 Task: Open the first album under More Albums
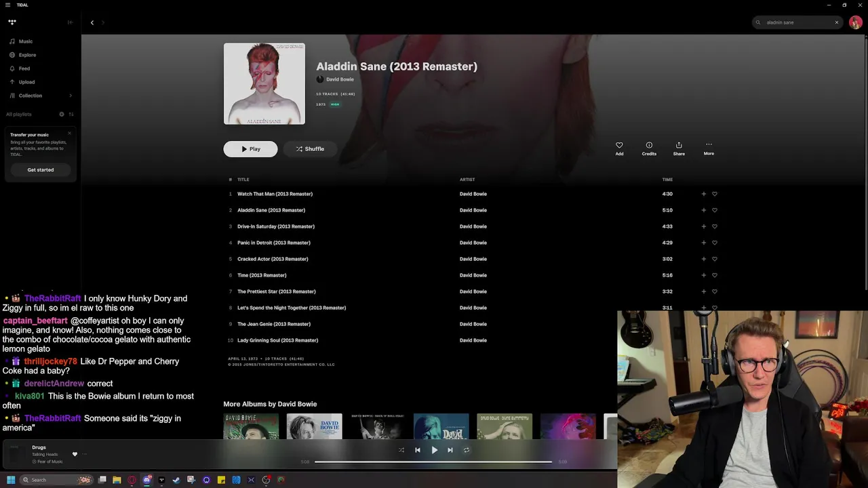pyautogui.click(x=251, y=426)
